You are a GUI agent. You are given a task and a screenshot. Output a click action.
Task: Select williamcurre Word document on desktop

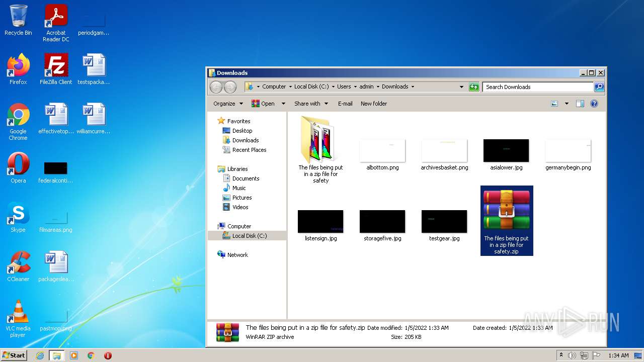[94, 118]
